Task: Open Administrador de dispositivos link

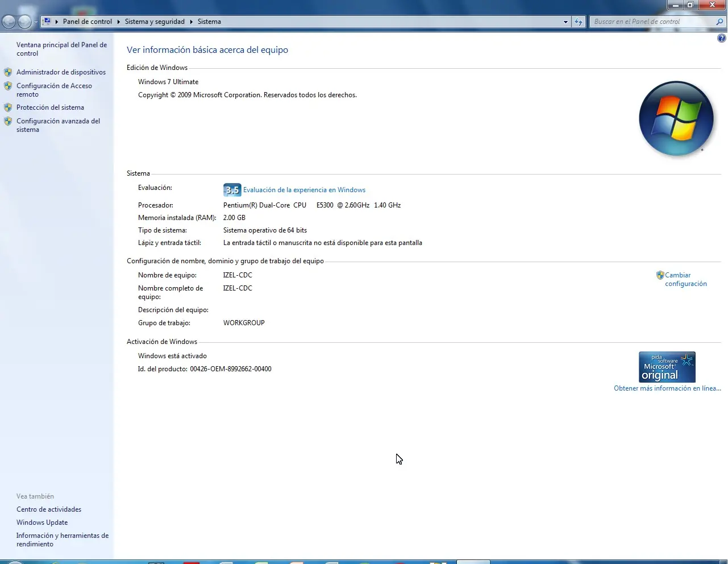Action: pos(61,72)
